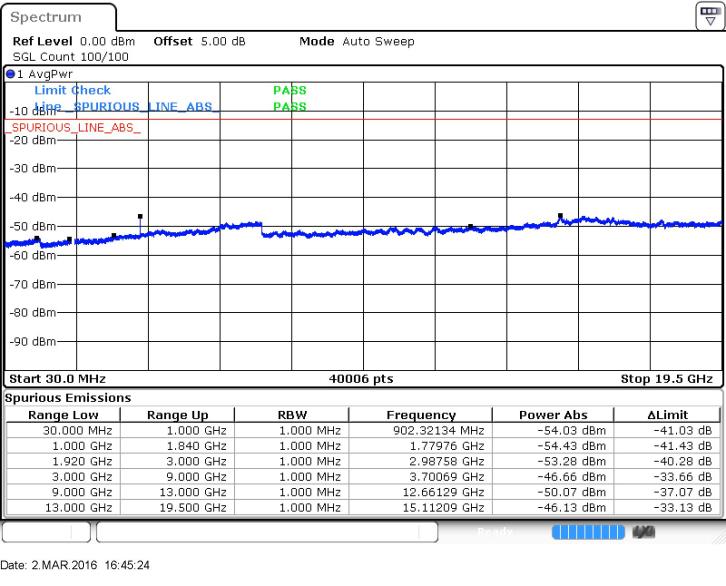The image size is (726, 586).
Task: Click the Offset 5.00 dB value
Action: [x=223, y=41]
